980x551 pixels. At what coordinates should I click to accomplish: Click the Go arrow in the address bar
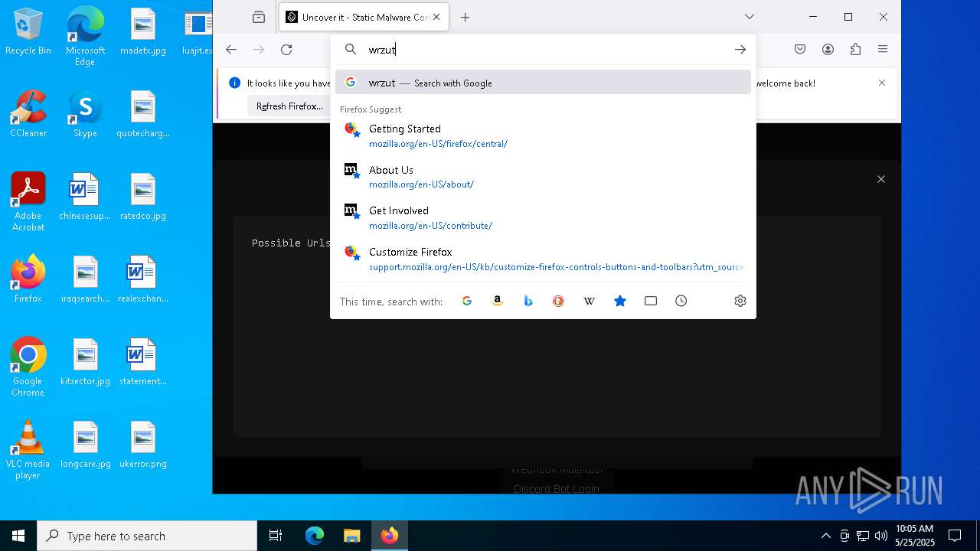pyautogui.click(x=740, y=49)
